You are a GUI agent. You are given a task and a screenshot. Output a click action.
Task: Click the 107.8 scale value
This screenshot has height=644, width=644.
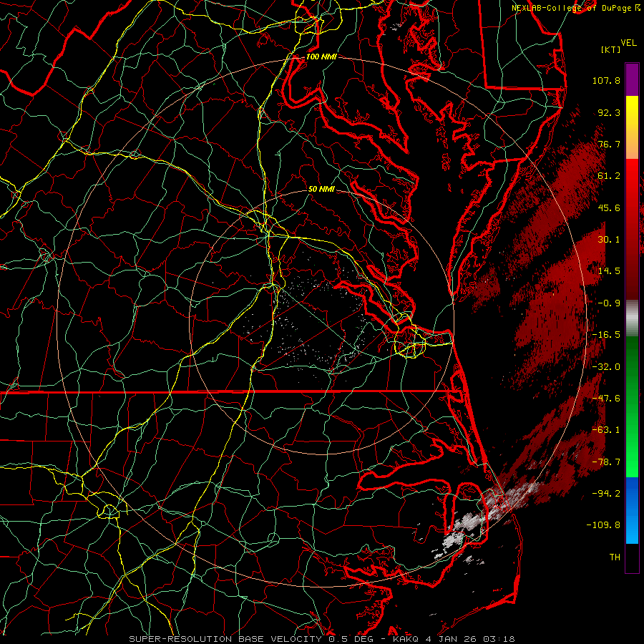click(x=606, y=80)
